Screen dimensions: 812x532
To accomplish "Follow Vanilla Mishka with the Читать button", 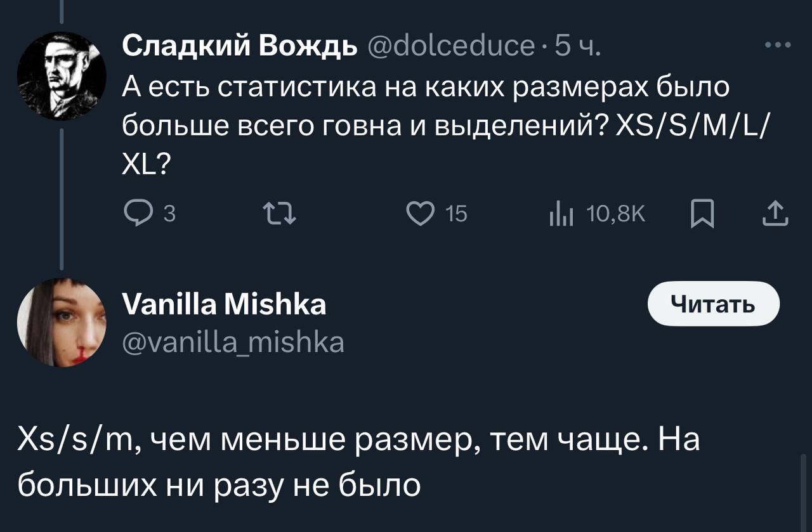I will [x=713, y=304].
